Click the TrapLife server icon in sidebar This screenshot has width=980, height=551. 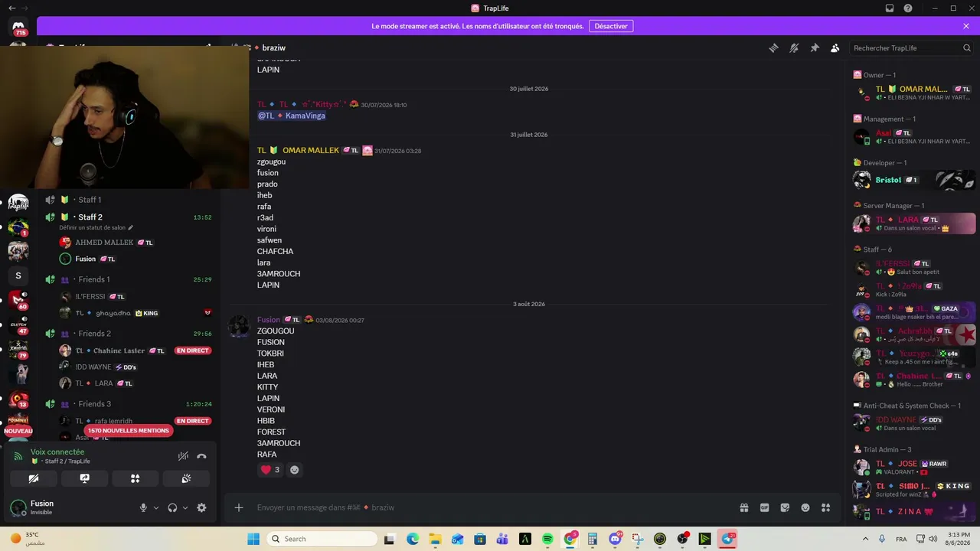coord(18,203)
